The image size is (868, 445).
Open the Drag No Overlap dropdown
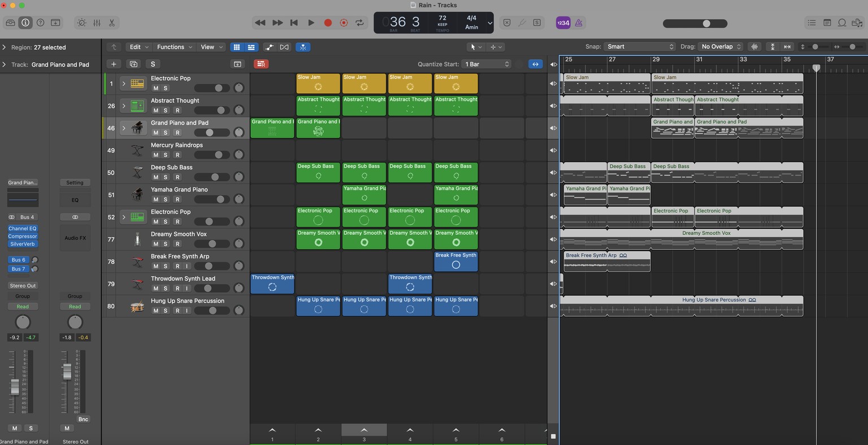coord(720,47)
